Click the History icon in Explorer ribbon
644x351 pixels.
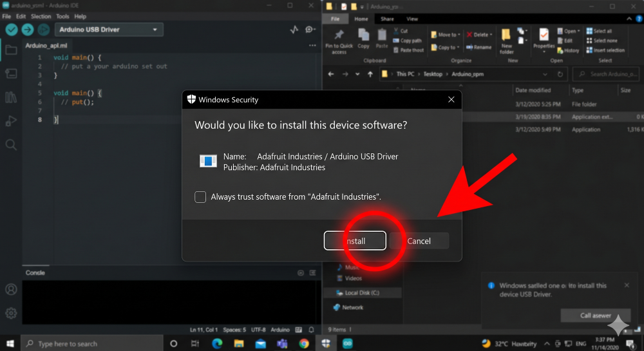568,50
